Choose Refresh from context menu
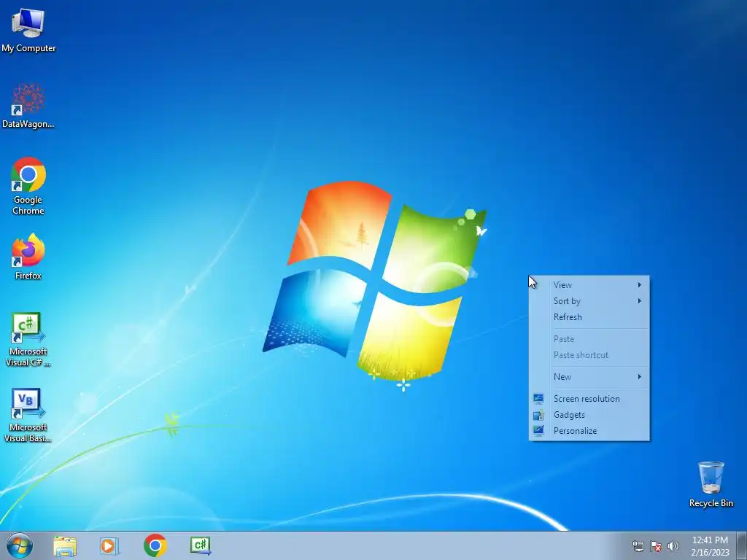Image resolution: width=747 pixels, height=560 pixels. click(x=589, y=317)
